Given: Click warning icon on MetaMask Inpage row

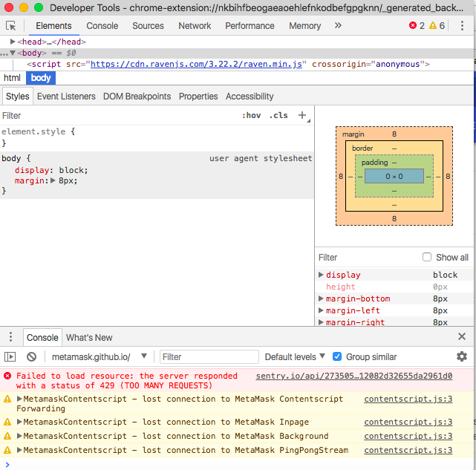Looking at the screenshot, I should [7, 422].
